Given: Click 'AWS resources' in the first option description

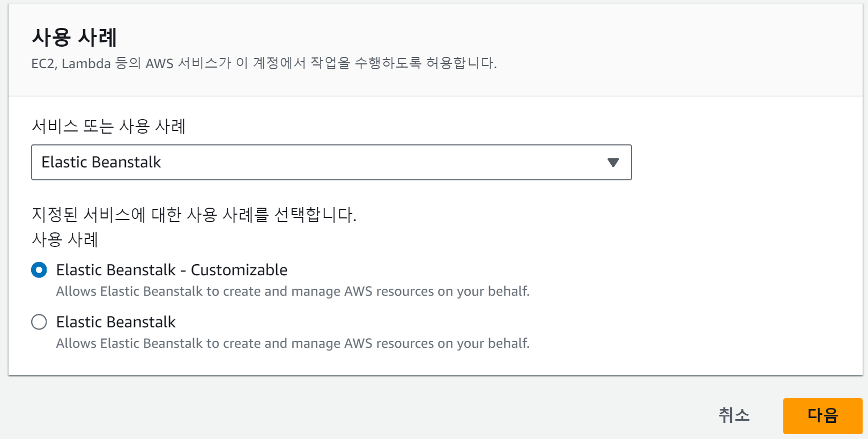Looking at the screenshot, I should pyautogui.click(x=389, y=291).
